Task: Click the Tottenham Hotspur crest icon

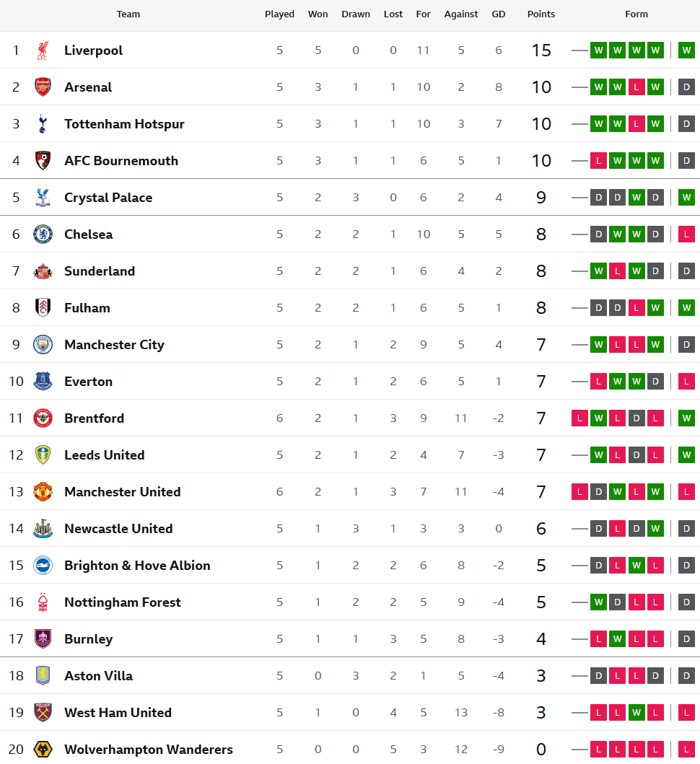Action: (x=43, y=124)
